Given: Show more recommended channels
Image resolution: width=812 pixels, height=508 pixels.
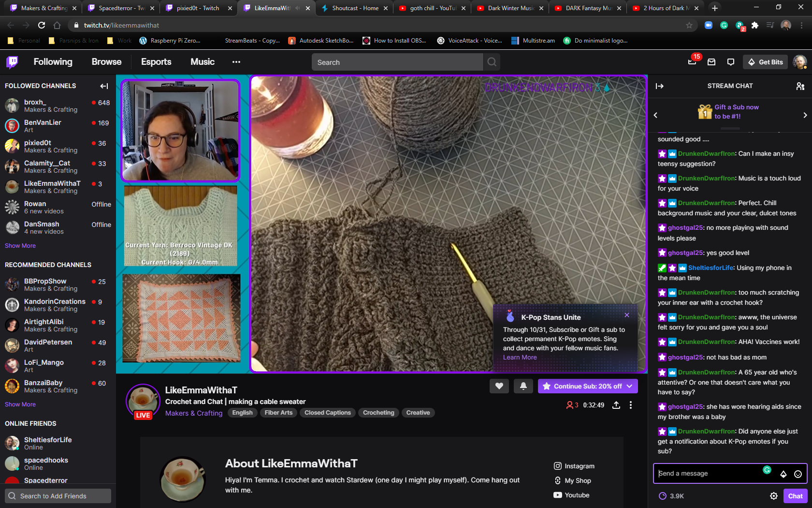Looking at the screenshot, I should click(20, 404).
